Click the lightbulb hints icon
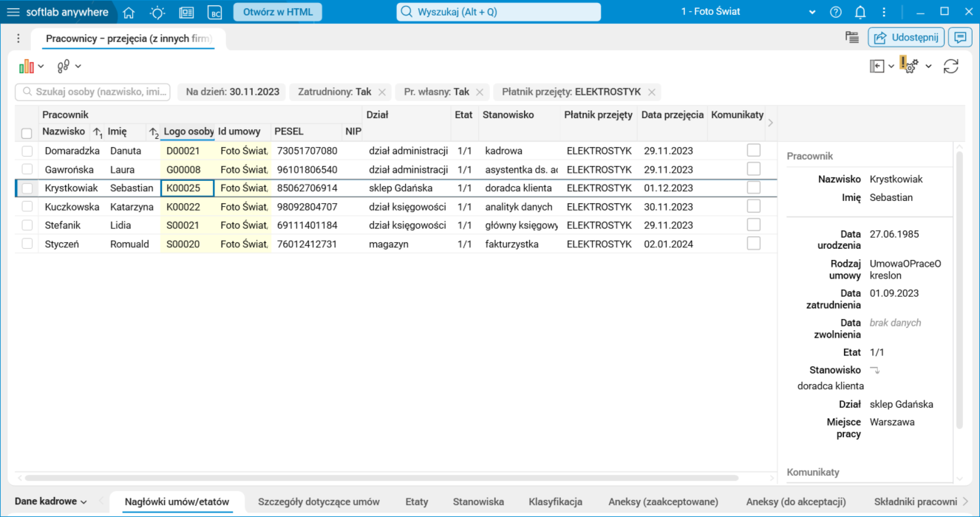Screen dimensions: 980x517 coord(157,12)
